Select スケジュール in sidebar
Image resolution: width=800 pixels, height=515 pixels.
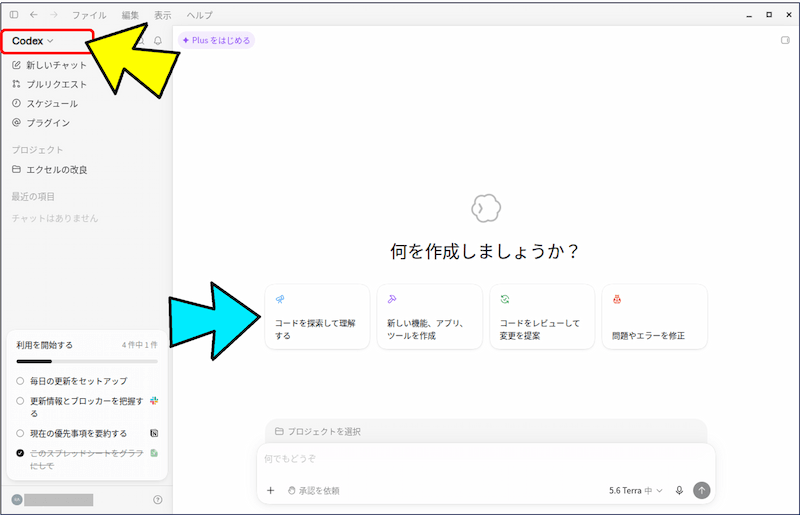coord(52,104)
